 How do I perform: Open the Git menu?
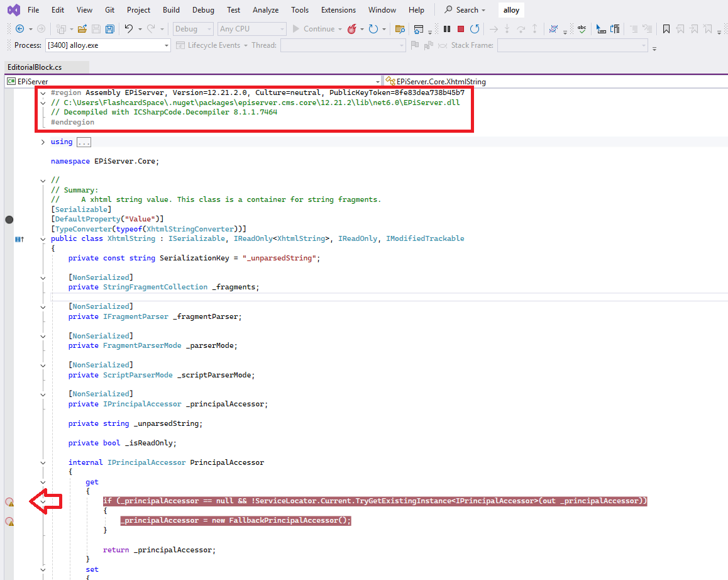click(109, 10)
